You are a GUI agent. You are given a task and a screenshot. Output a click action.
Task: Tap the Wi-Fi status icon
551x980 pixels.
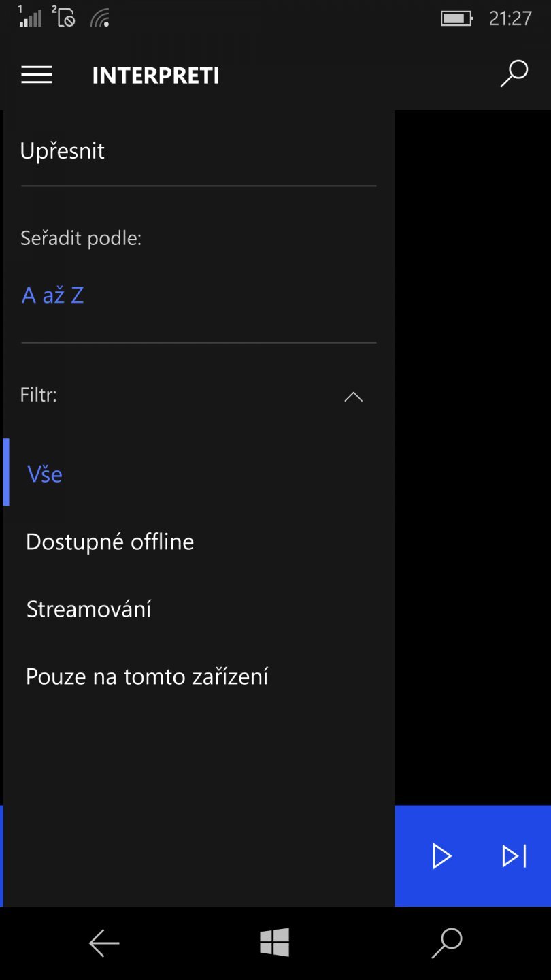(x=101, y=18)
